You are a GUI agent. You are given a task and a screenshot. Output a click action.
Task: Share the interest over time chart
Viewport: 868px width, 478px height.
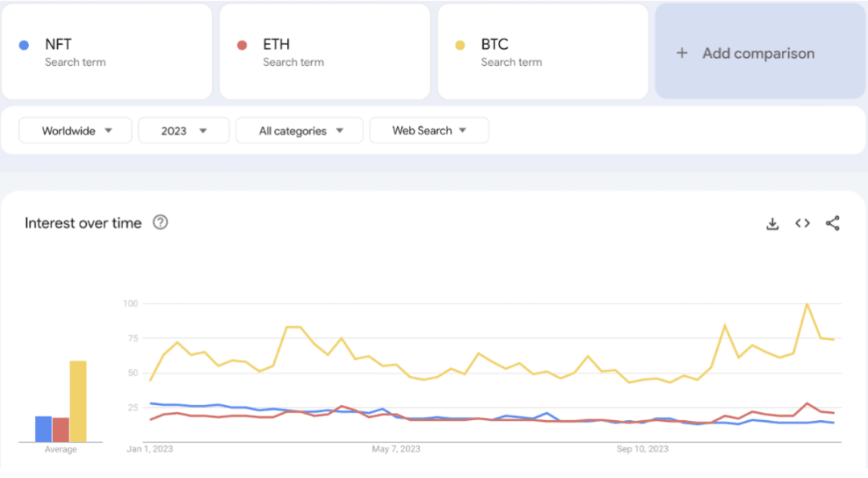(x=833, y=223)
